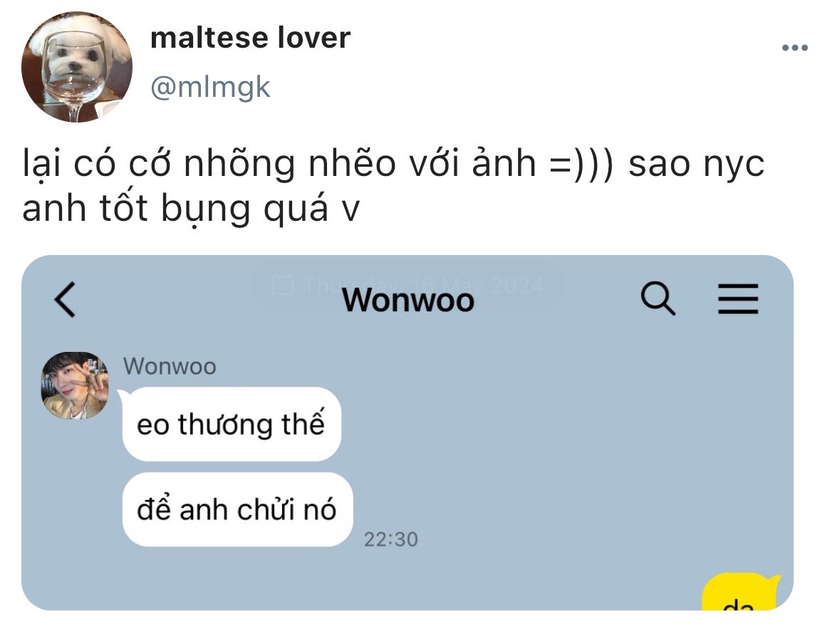This screenshot has height=629, width=840.
Task: Tap the "sao nyc" caption phrase
Action: tap(696, 163)
